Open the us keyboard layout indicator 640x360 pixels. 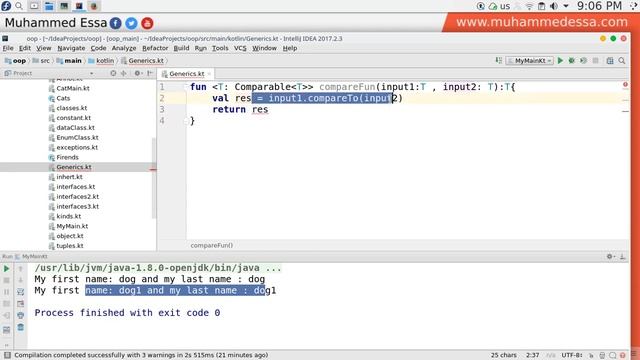point(505,6)
